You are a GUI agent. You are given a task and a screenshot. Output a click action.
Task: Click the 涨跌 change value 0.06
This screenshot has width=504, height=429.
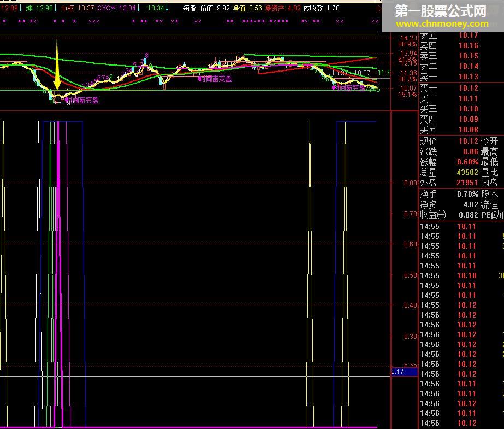pyautogui.click(x=471, y=151)
